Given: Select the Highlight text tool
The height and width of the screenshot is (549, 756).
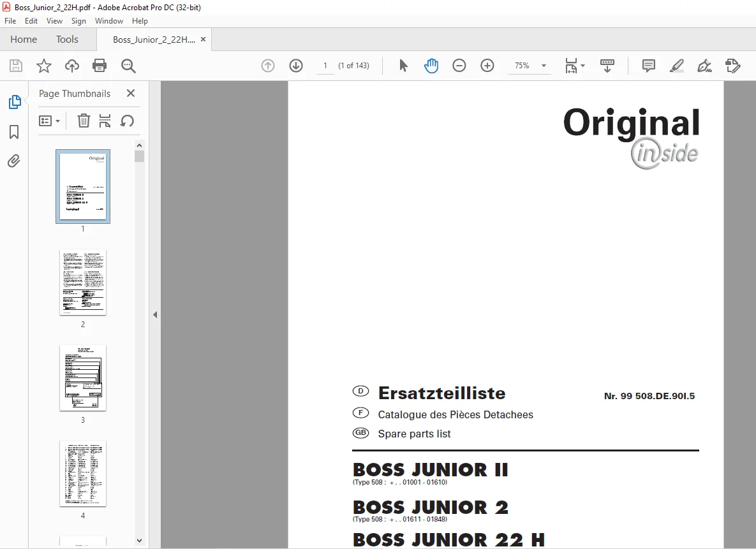Looking at the screenshot, I should pos(676,66).
